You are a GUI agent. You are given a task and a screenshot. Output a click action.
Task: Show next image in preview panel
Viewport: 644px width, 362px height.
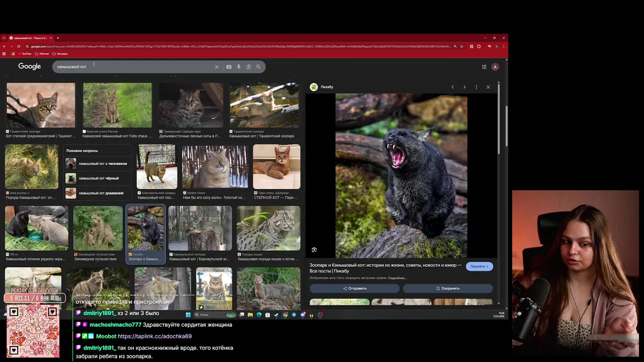tap(464, 87)
